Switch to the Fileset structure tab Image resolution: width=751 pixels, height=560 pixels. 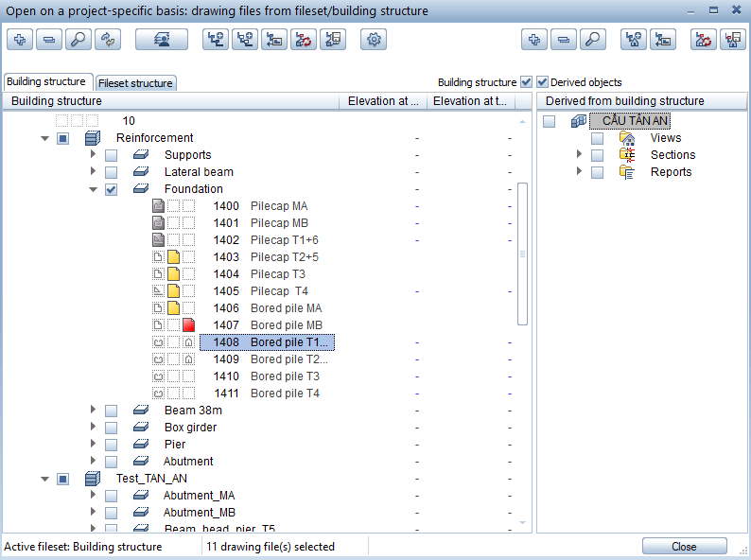[137, 83]
